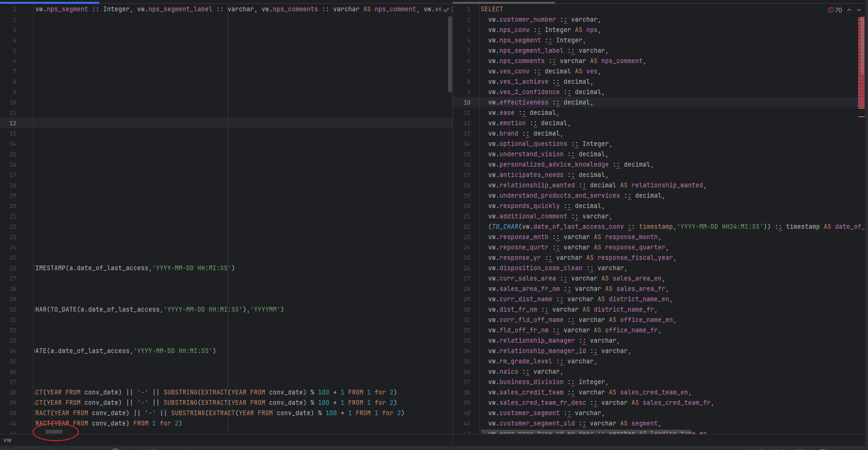Screen dimensions: 868x450
Task: Open the 70 errors inspection indicator
Action: (x=835, y=10)
